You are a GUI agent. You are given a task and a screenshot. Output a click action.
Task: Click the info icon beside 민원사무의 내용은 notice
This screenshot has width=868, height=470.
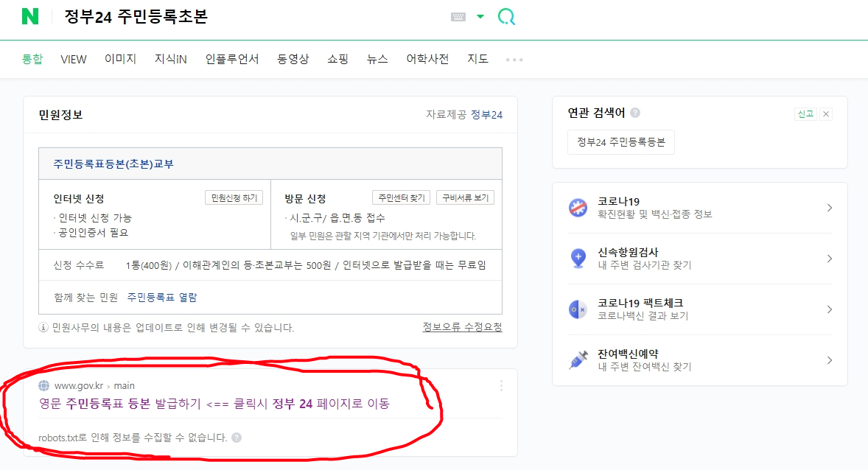tap(43, 327)
